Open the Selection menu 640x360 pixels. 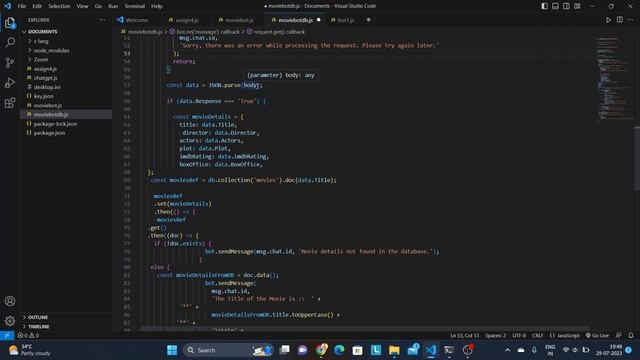pos(59,6)
